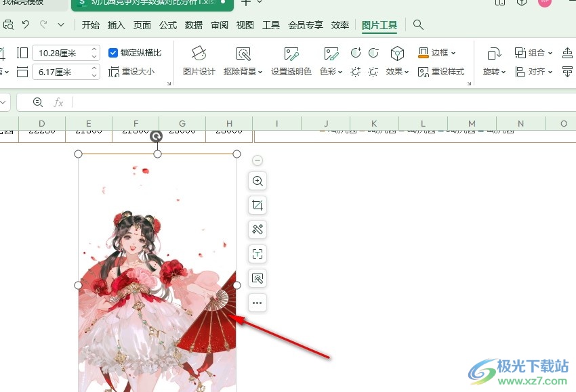Screen dimensions: 576x392
Task: Select the 设置透明色 set transparent color tool
Action: [291, 61]
